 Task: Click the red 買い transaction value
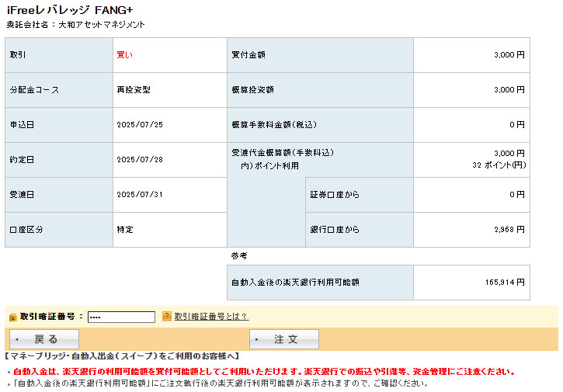click(x=124, y=55)
